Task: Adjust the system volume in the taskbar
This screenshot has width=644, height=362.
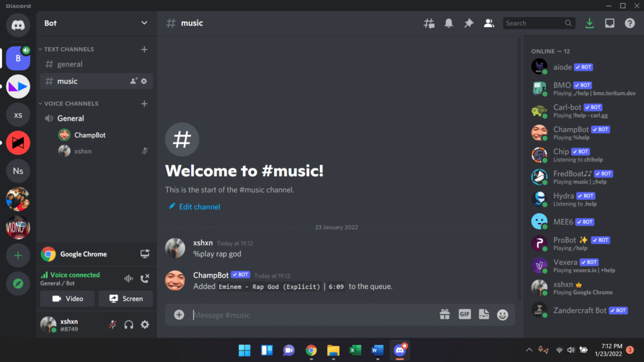Action: [x=570, y=350]
